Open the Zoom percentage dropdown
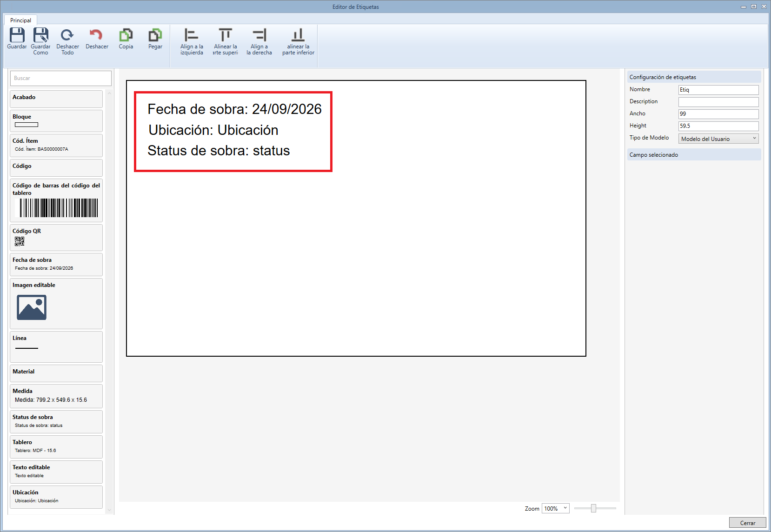 [x=556, y=508]
